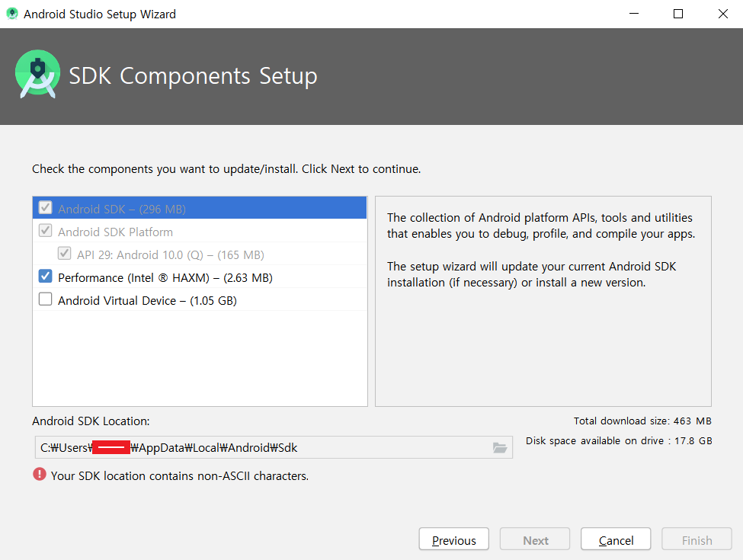Toggle the API 29 Android 10.0 checkbox
The height and width of the screenshot is (560, 743).
(x=65, y=254)
